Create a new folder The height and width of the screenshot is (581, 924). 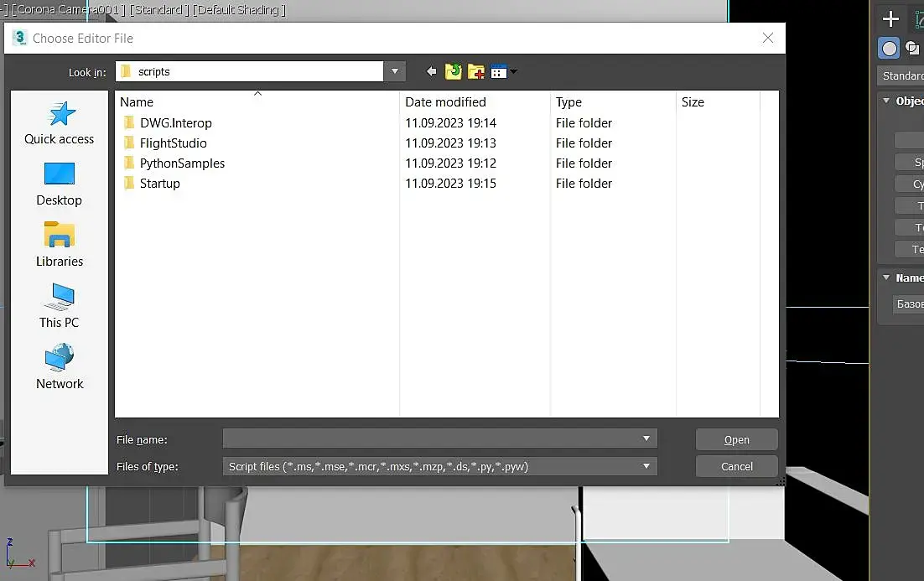pyautogui.click(x=476, y=72)
